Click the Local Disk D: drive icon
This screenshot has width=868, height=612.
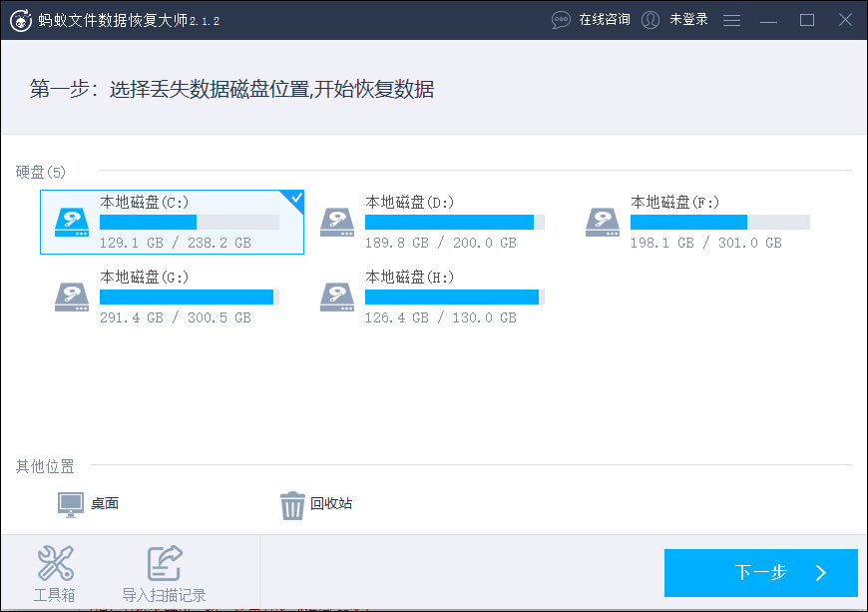pos(337,222)
